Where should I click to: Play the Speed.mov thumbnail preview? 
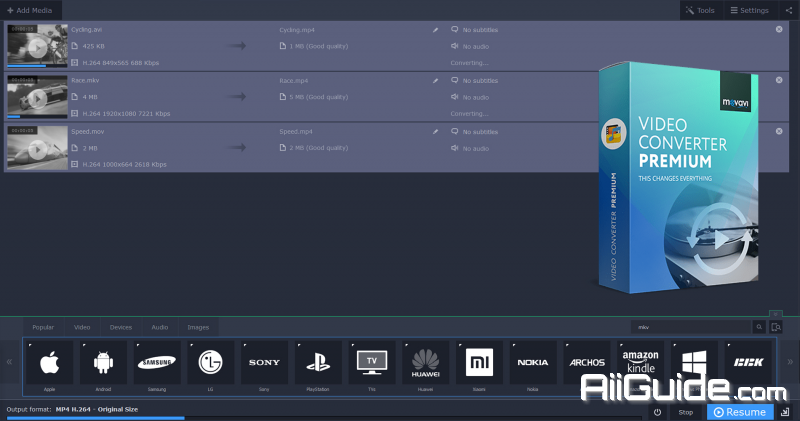click(x=37, y=150)
